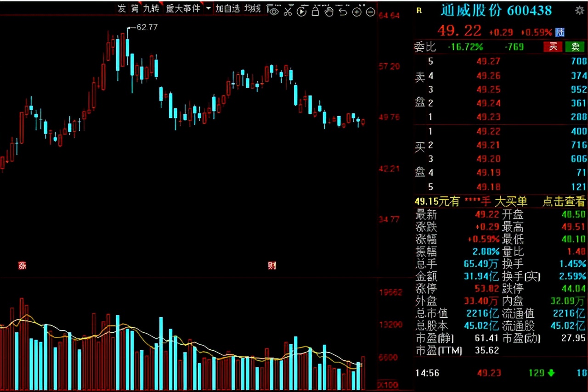
Task: Click the 市盈(TTM) value 35.62
Action: pos(488,351)
